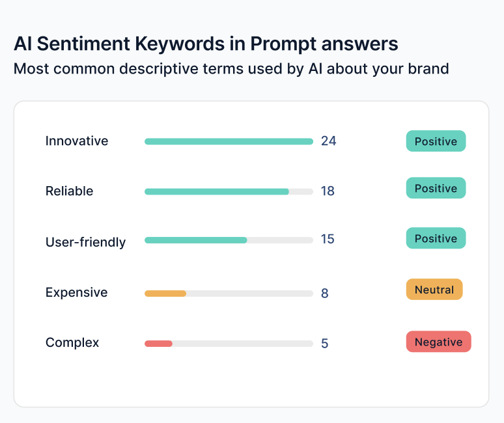Click the Positive badge beside User-friendly
Image resolution: width=504 pixels, height=423 pixels.
[436, 238]
